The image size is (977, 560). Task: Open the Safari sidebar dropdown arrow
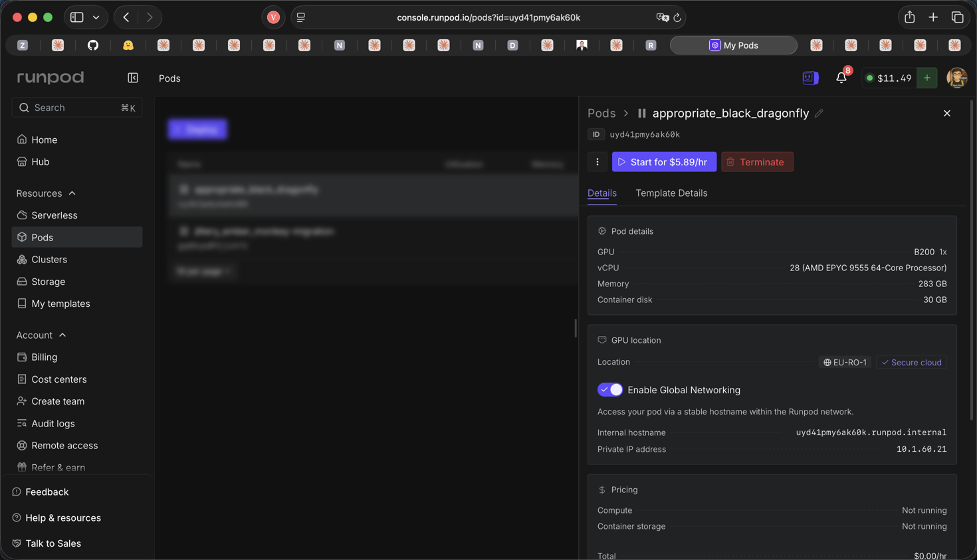click(x=96, y=17)
